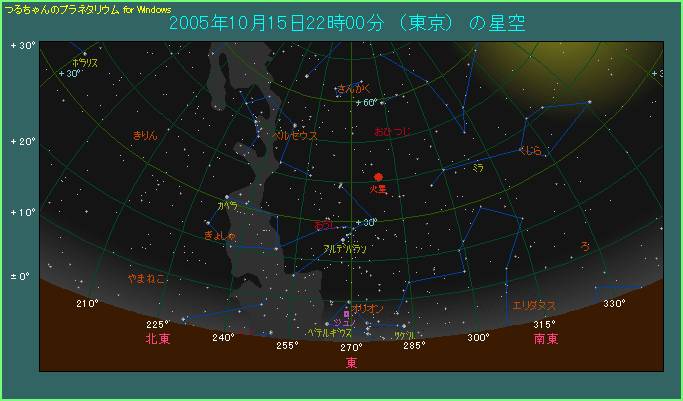Click the Aries (おひつじ) constellation label
Screen dimensions: 683x401
coord(390,132)
